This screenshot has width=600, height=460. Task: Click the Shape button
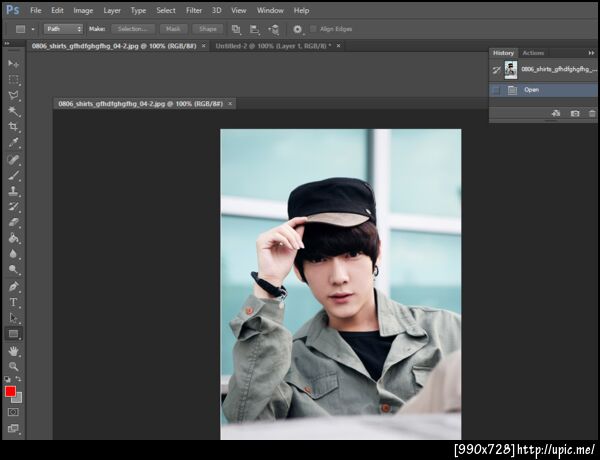pyautogui.click(x=208, y=29)
